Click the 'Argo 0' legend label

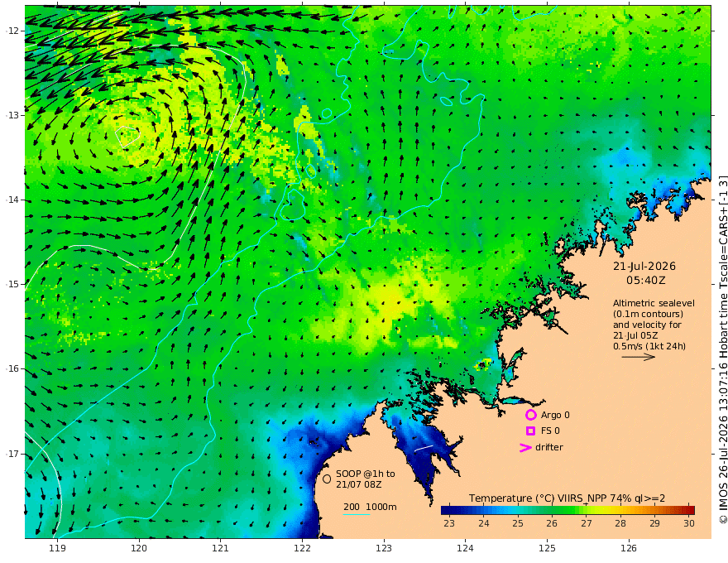555,415
